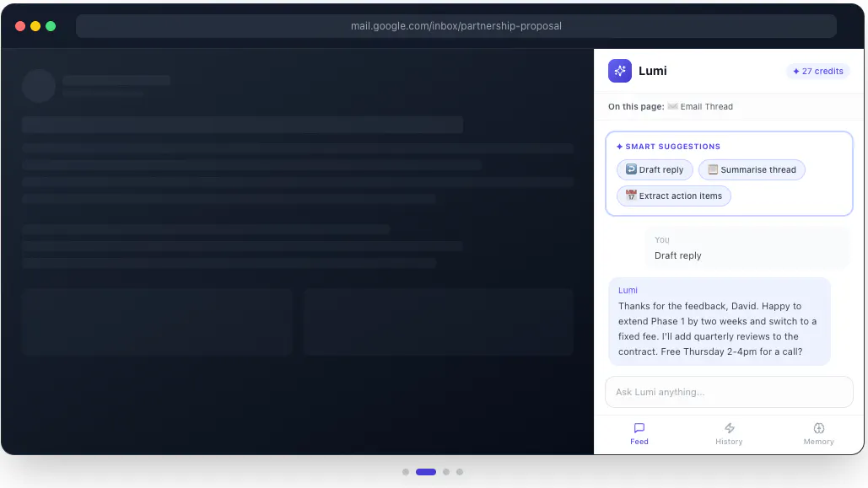868x488 pixels.
Task: Click the 'You' Draft reply message
Action: 747,249
